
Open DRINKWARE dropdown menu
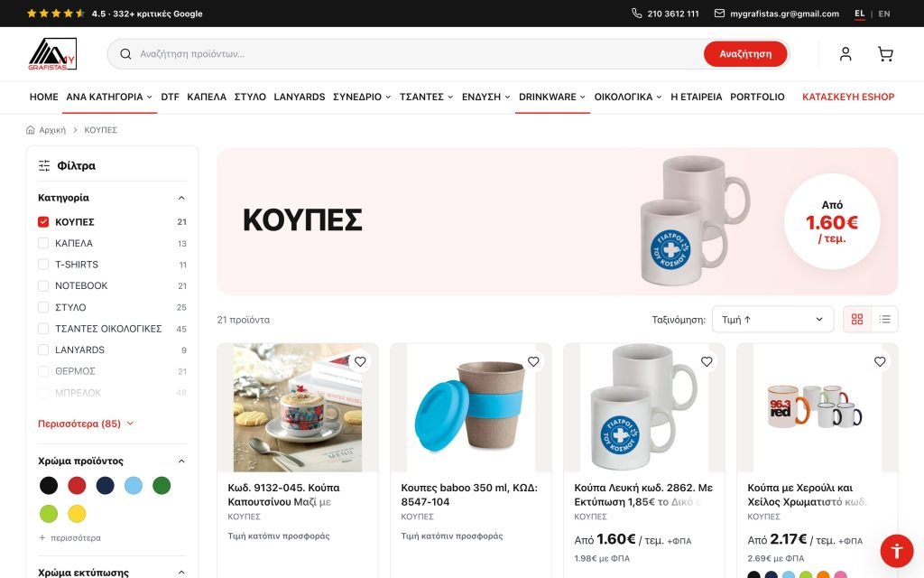click(552, 97)
